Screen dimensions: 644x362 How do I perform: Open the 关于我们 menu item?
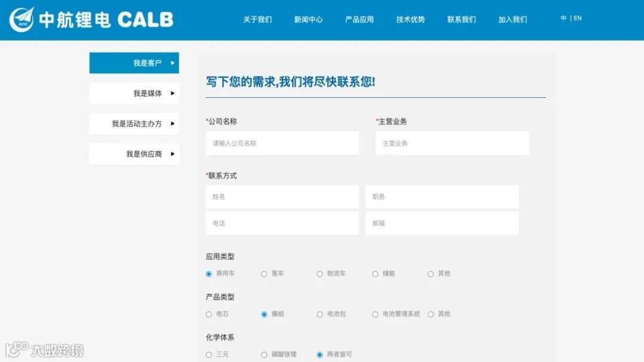(x=258, y=19)
